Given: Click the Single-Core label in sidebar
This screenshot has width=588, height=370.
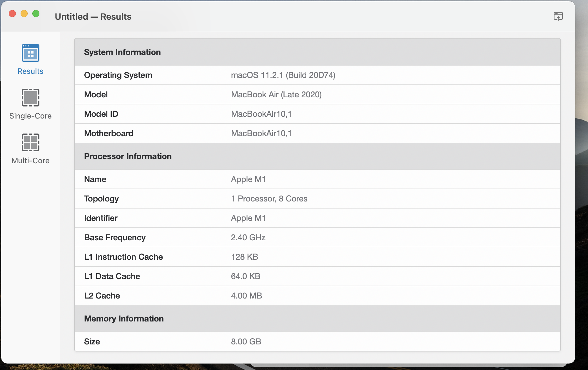Looking at the screenshot, I should point(30,116).
